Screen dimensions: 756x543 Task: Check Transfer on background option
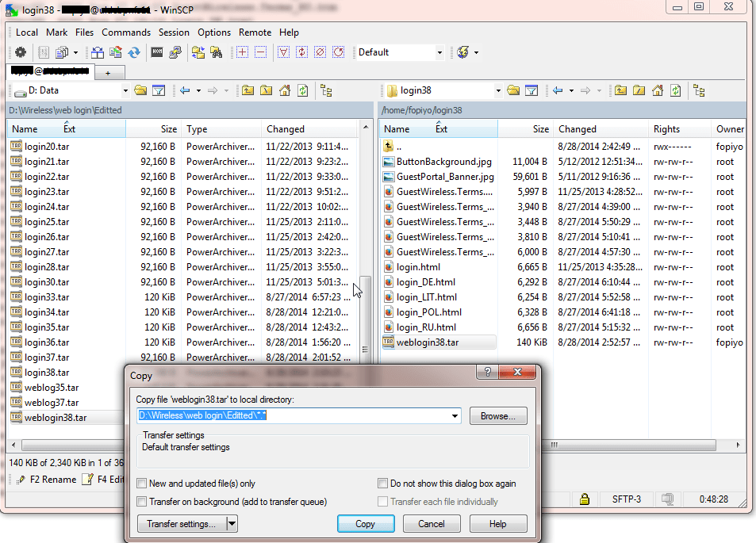[141, 502]
